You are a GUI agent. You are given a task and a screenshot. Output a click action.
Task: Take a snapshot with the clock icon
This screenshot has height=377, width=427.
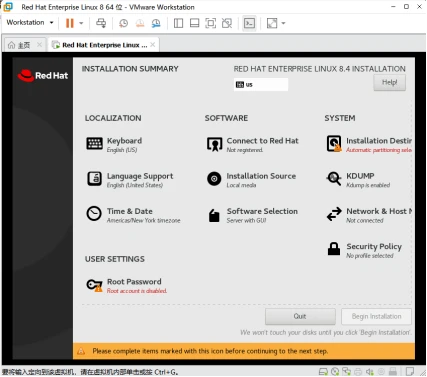(x=124, y=23)
